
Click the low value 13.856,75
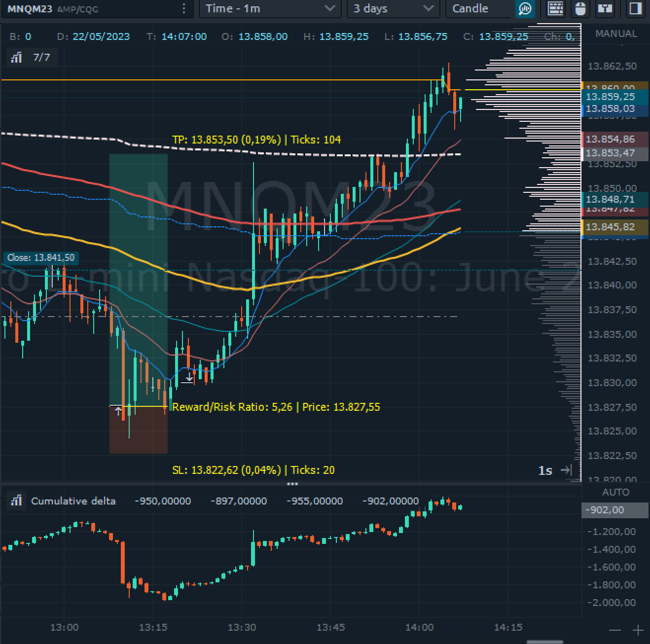click(x=423, y=36)
